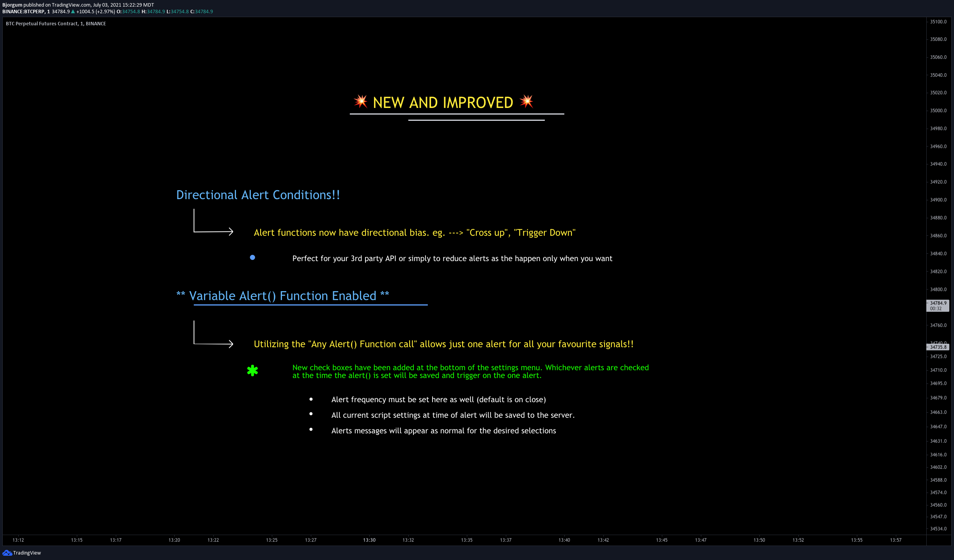
Task: Click the 35100.0 price axis label
Action: [938, 22]
